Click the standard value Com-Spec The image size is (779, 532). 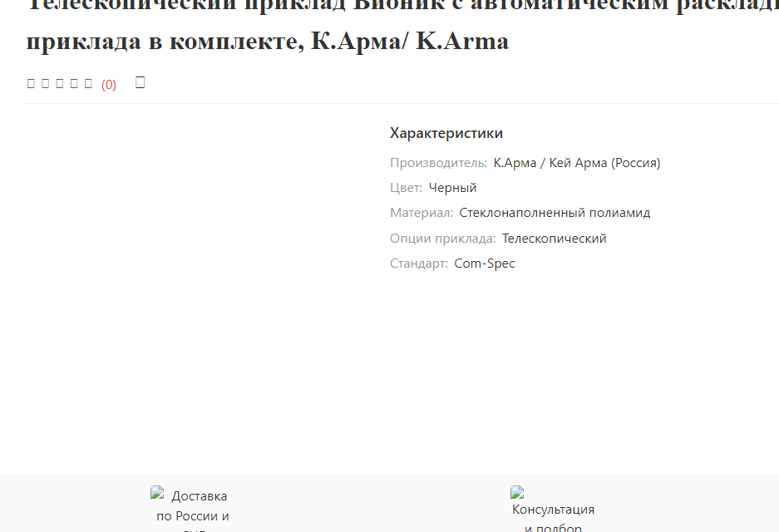pyautogui.click(x=485, y=264)
